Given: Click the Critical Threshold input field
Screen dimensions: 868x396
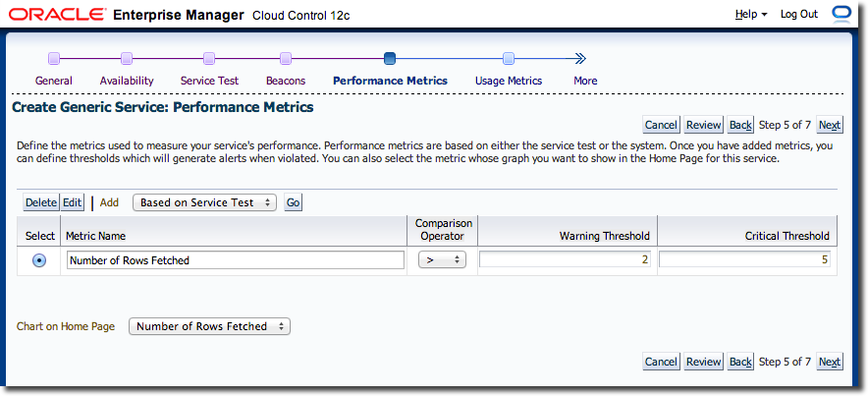Looking at the screenshot, I should pos(746,260).
